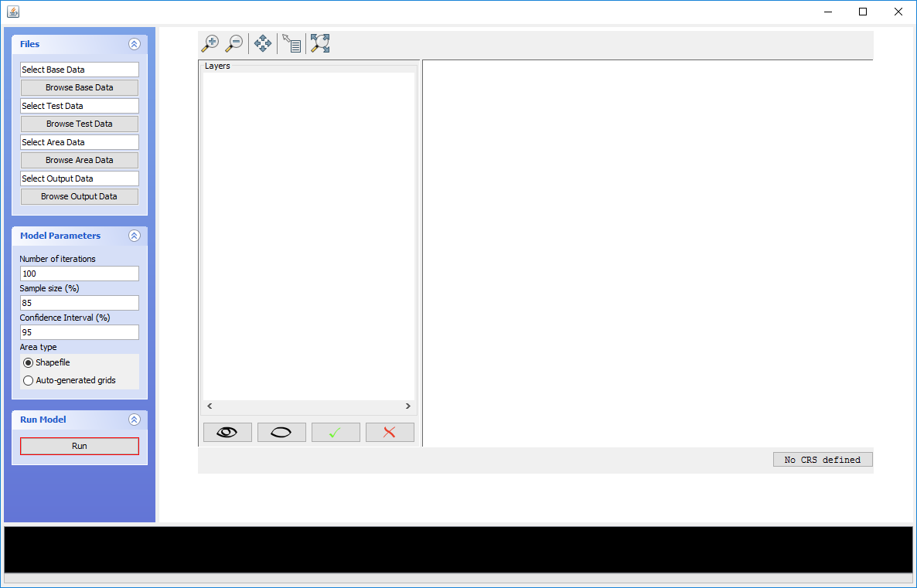
Task: Open Browse Area Data dialog
Action: click(x=80, y=160)
